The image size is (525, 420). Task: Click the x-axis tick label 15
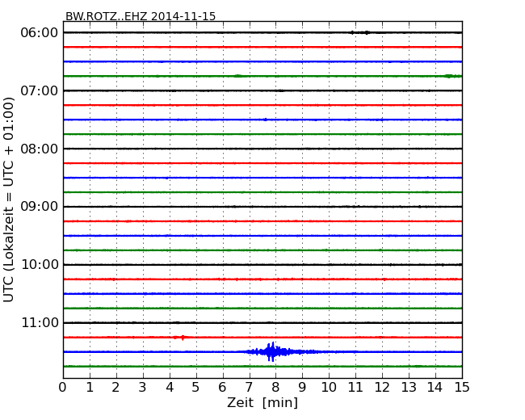click(x=462, y=388)
